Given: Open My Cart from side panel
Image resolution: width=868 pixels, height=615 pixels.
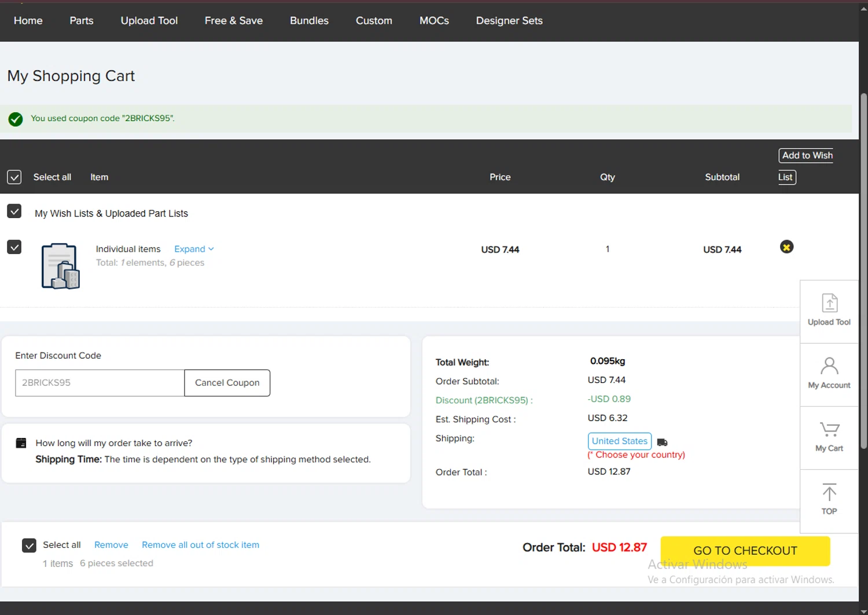Looking at the screenshot, I should tap(829, 437).
